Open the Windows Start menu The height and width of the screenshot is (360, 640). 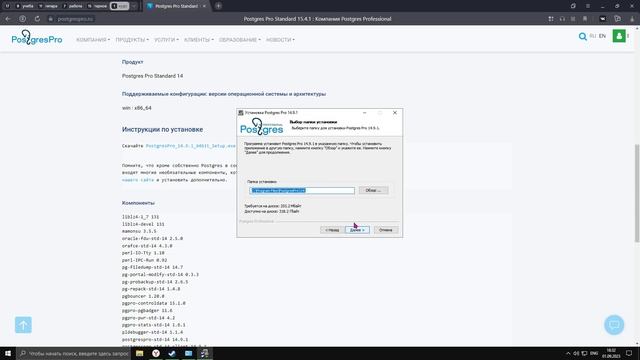[8, 353]
